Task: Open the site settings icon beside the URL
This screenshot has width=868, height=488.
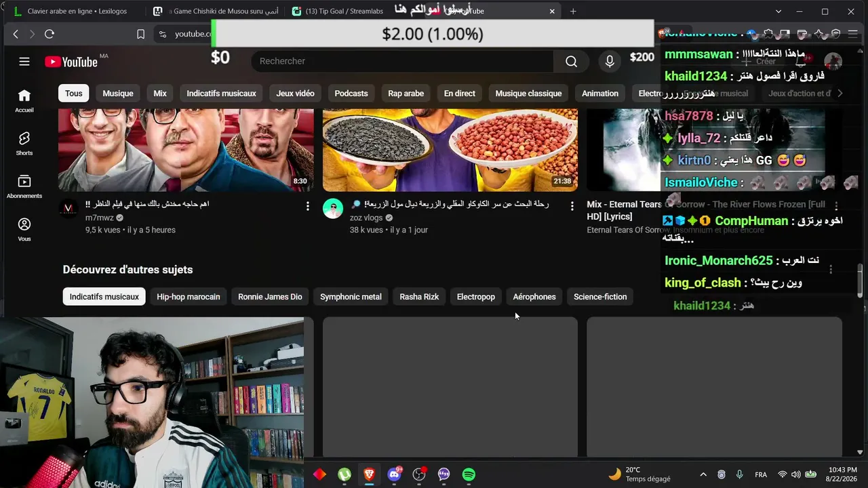Action: tap(162, 34)
